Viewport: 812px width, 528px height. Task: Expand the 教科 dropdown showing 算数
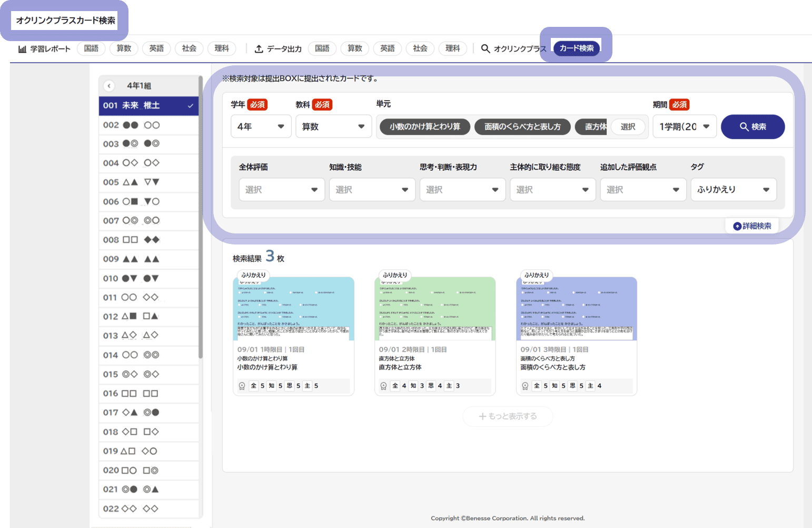[333, 127]
